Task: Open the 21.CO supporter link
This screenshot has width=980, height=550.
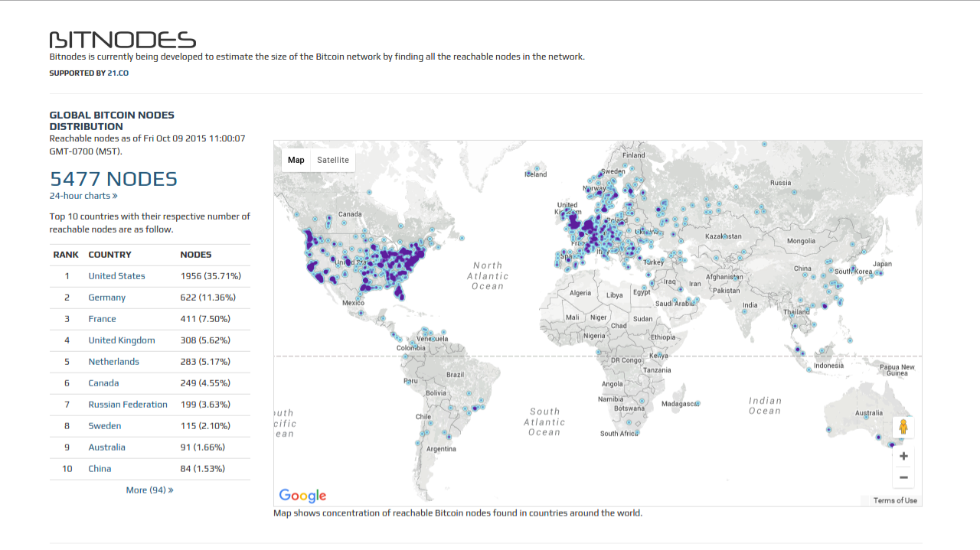Action: pos(118,73)
